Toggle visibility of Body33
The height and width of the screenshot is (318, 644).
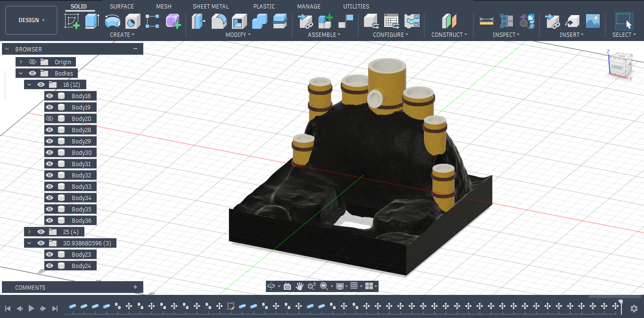coord(50,186)
